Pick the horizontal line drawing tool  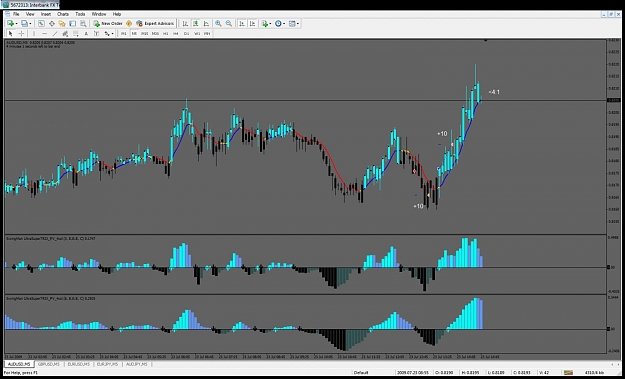tap(45, 33)
